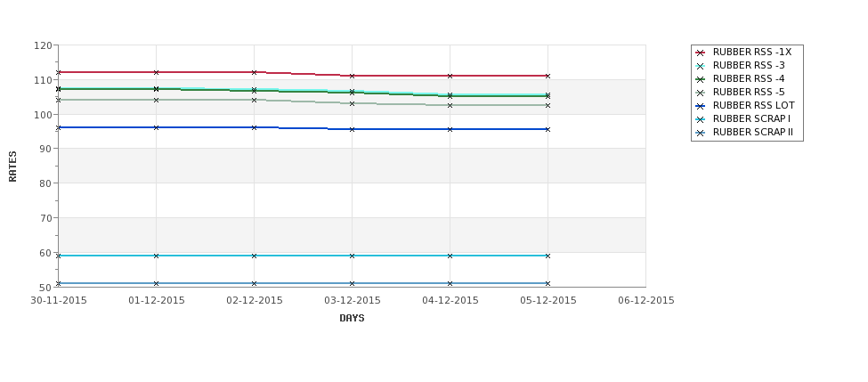Viewport: 868px width, 382px height.
Task: Click RSS -5 data point on 04-12-2015
Action: (450, 105)
